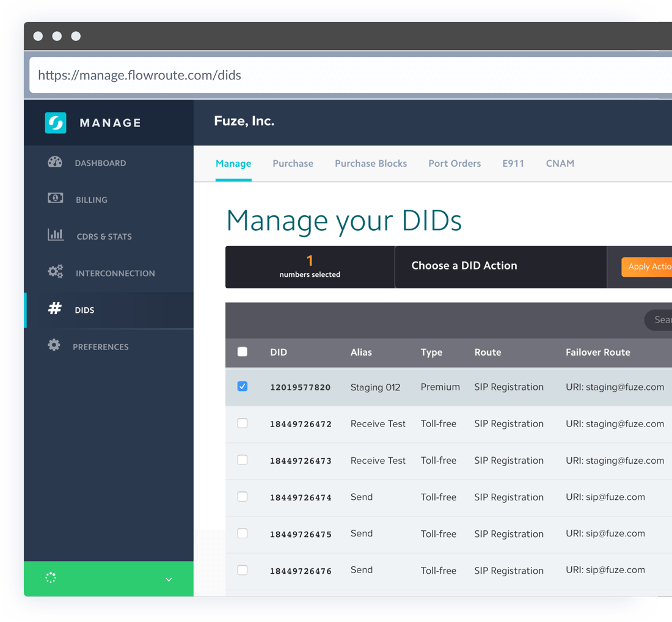Click the loading spinner icon in green bar

51,578
